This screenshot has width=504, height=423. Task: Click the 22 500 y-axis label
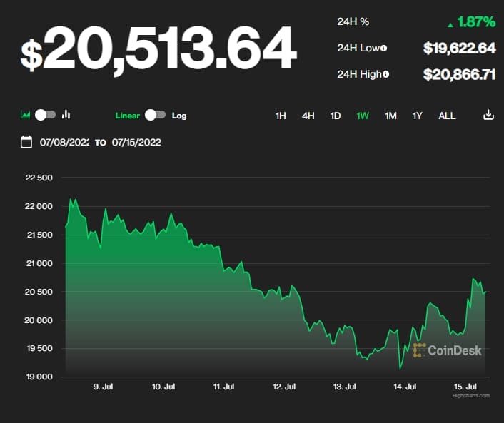point(39,178)
